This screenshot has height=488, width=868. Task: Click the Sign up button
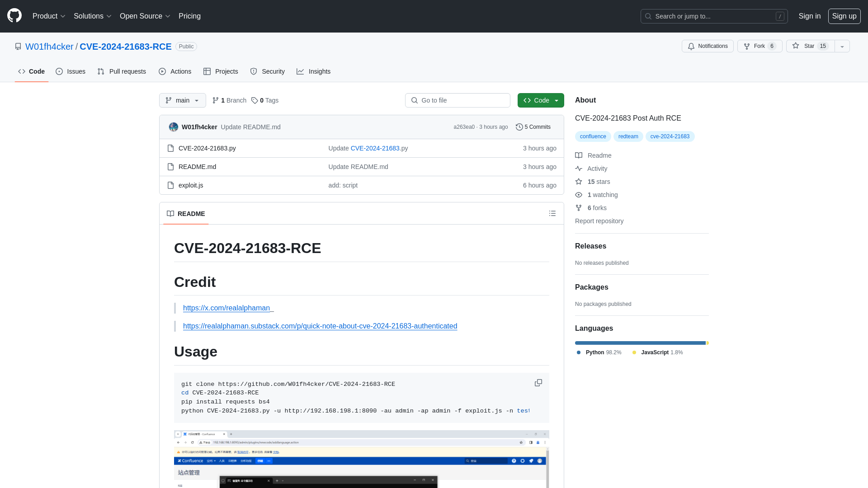click(844, 16)
